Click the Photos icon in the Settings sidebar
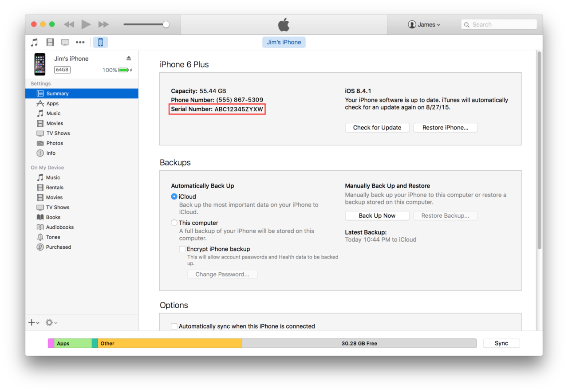The image size is (568, 392). 41,143
